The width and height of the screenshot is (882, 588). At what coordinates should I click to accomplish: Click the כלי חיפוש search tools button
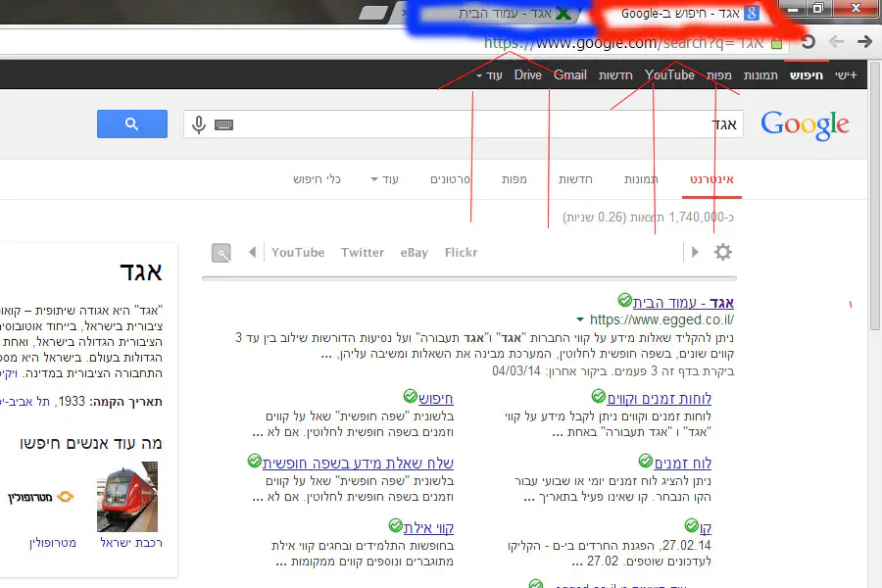(317, 179)
